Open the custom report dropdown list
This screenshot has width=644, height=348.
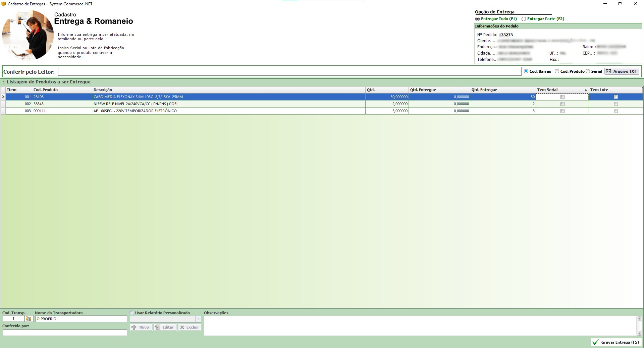point(198,319)
